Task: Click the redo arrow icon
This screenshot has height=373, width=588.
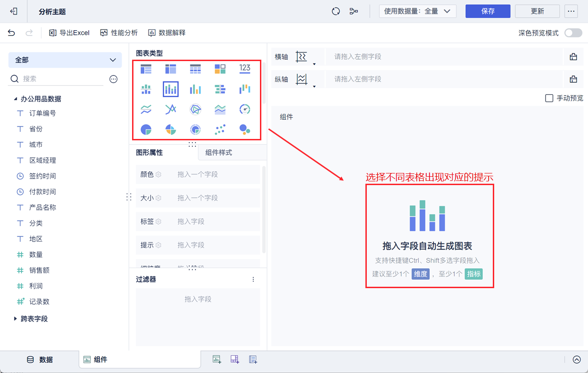Action: tap(29, 33)
